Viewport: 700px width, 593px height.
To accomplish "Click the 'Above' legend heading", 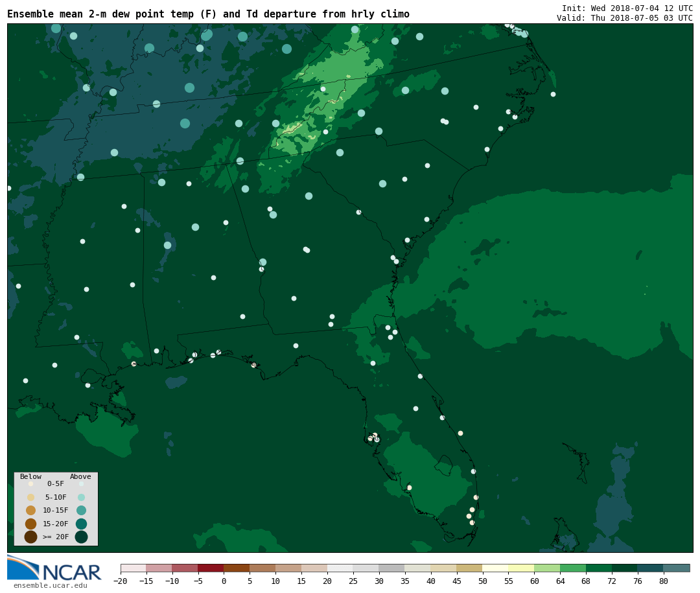I will coord(80,476).
